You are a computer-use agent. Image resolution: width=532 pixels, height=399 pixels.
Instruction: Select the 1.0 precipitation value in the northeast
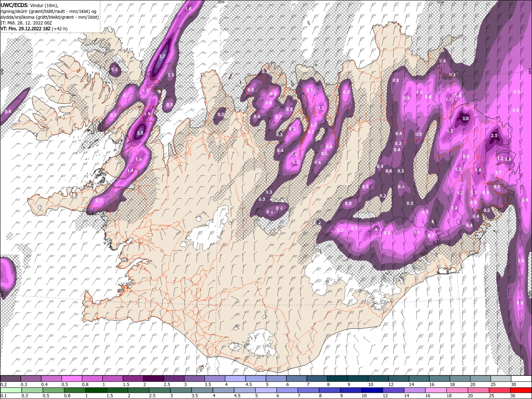pyautogui.click(x=419, y=93)
